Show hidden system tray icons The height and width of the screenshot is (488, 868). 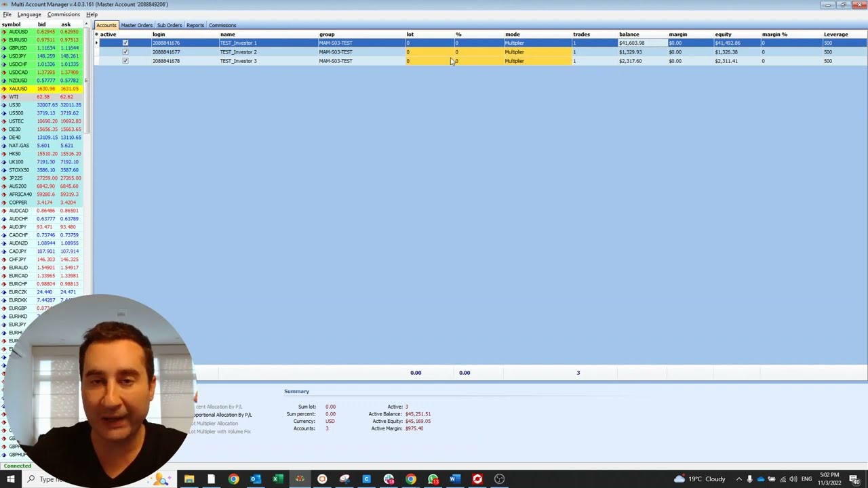click(x=738, y=479)
